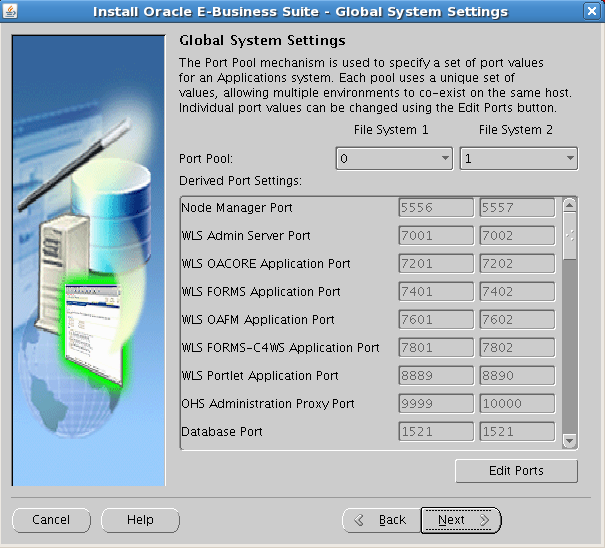
Task: Cancel the installation wizard
Action: click(51, 520)
